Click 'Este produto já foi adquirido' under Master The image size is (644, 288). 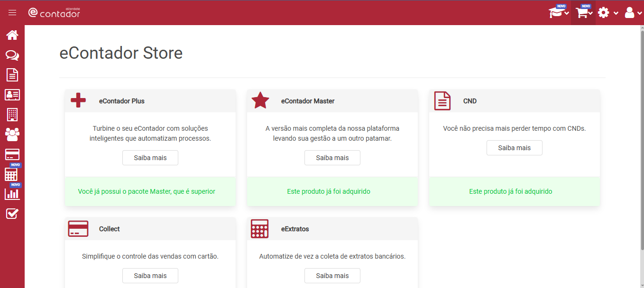tap(329, 191)
